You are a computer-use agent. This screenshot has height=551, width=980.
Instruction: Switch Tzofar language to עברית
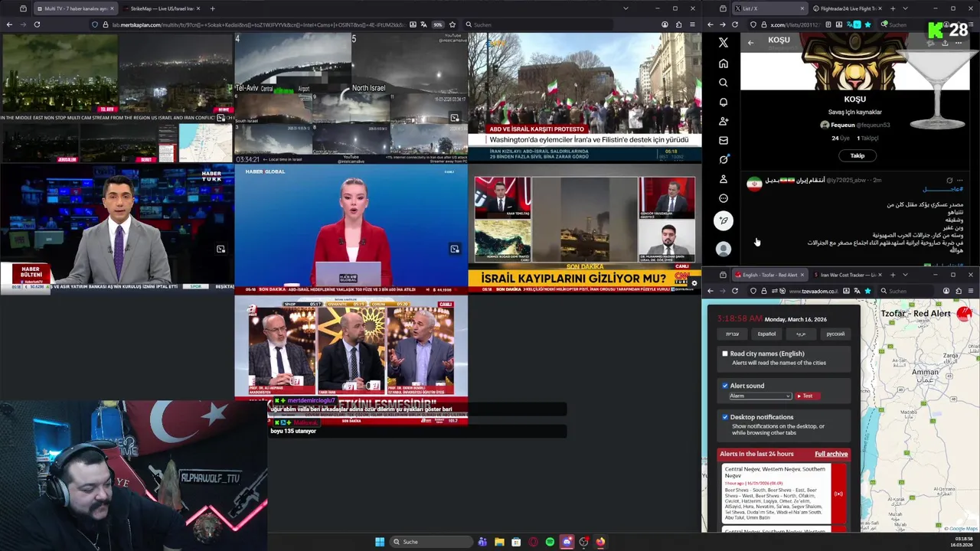coord(733,334)
